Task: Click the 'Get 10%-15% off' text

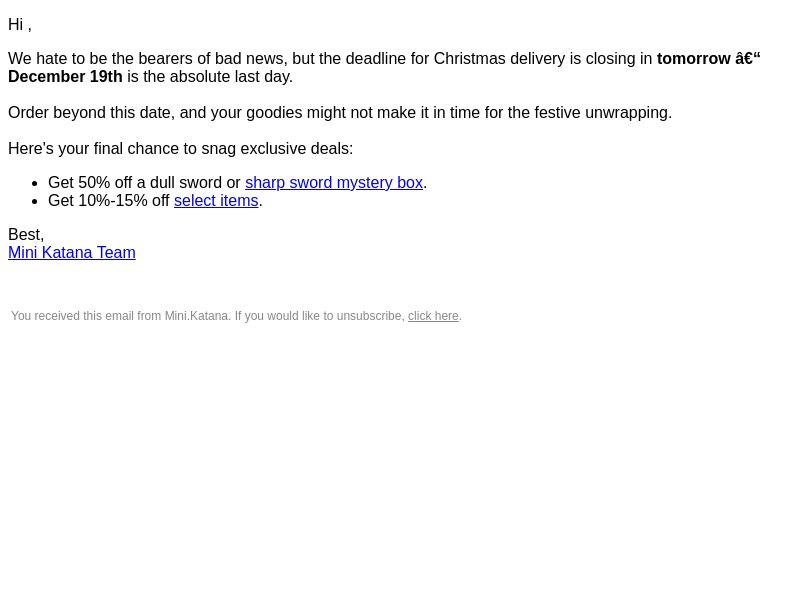Action: click(109, 201)
